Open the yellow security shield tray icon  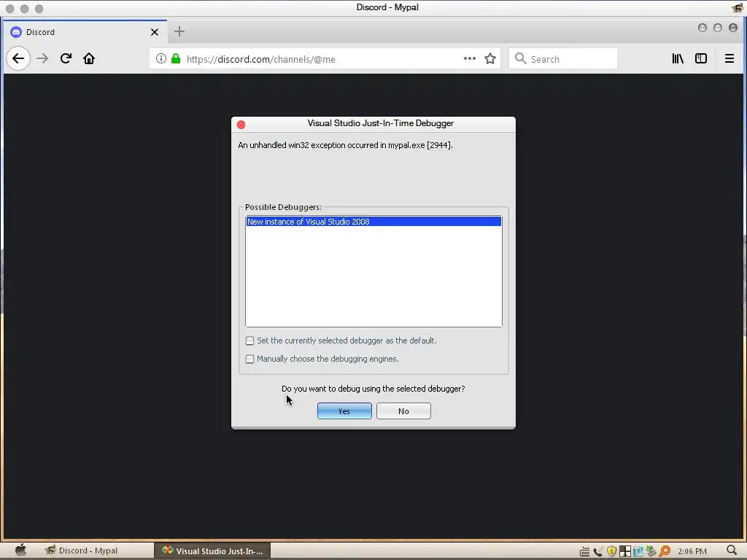(612, 551)
